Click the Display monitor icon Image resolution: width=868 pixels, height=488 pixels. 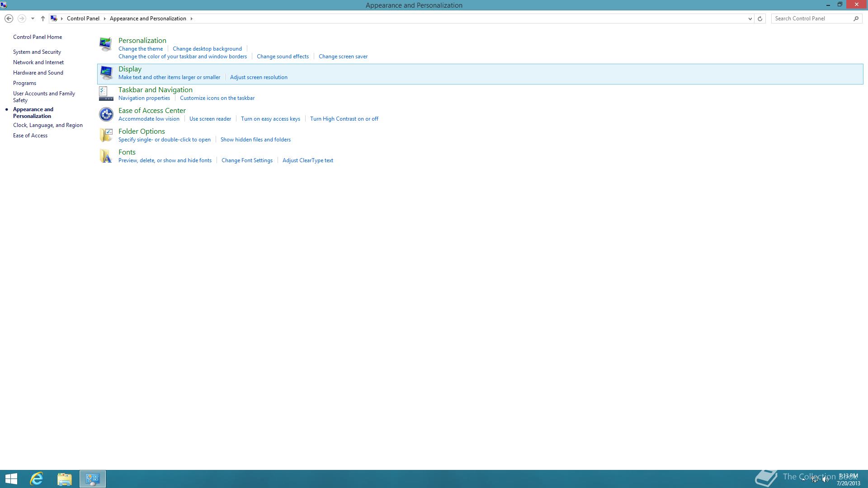106,73
